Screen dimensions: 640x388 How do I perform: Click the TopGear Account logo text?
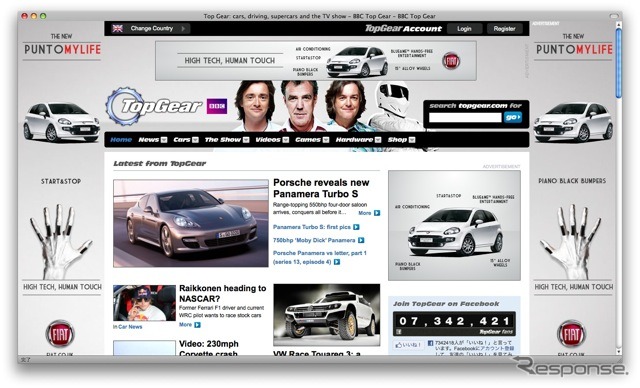coord(403,29)
